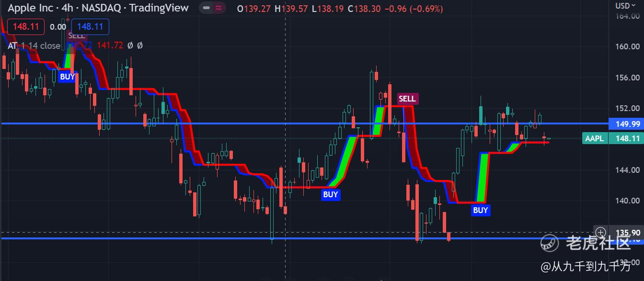Image resolution: width=644 pixels, height=281 pixels.
Task: Open the USD currency dropdown
Action: pyautogui.click(x=625, y=6)
